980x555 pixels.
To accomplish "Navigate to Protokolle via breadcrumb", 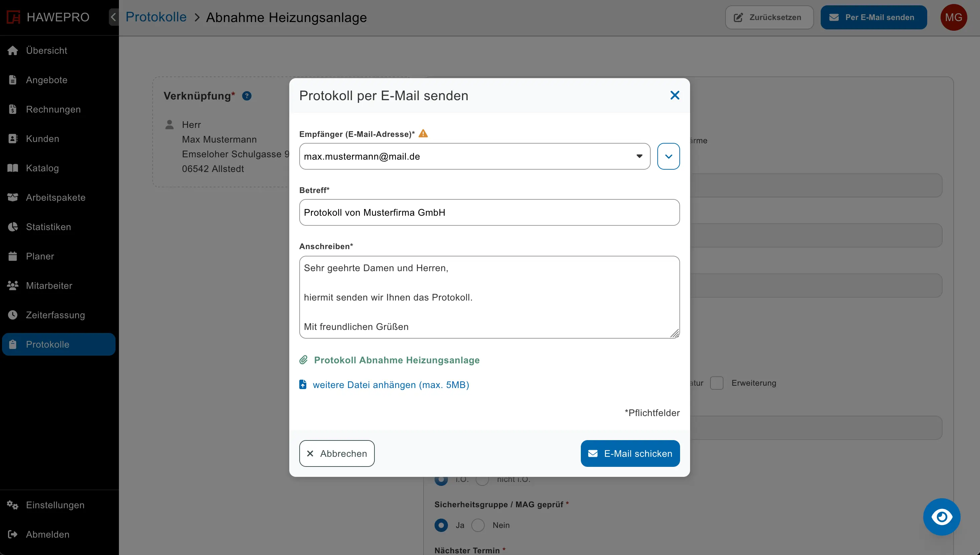I will tap(156, 17).
